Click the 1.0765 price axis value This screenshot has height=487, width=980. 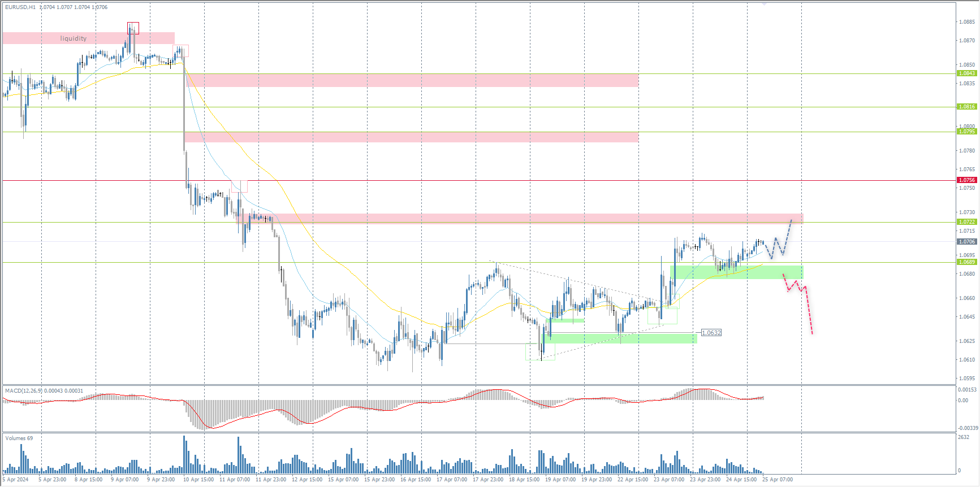[966, 169]
